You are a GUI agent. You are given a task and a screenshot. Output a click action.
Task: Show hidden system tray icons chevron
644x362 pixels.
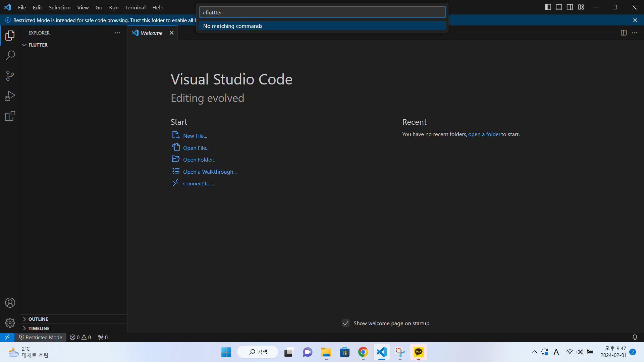point(535,352)
